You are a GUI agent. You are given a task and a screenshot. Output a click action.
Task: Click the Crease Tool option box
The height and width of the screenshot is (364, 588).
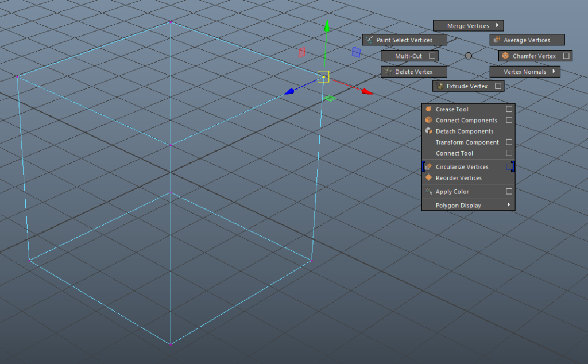coord(509,109)
